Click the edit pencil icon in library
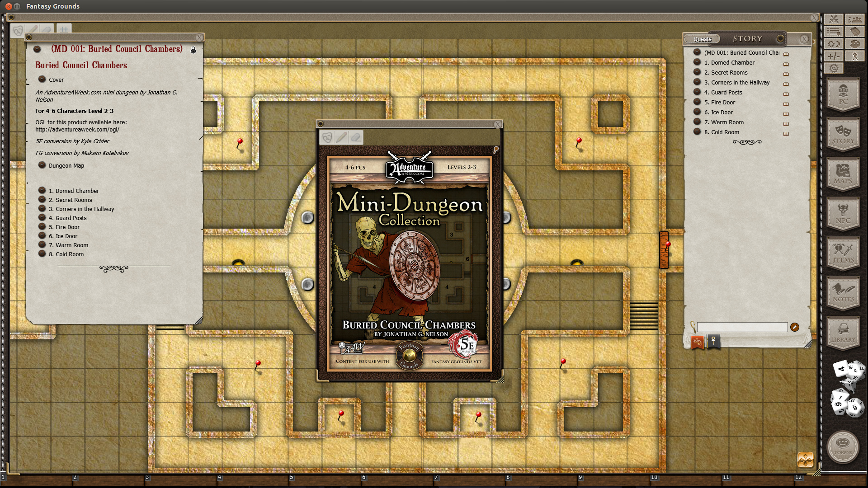This screenshot has height=488, width=868. (795, 327)
